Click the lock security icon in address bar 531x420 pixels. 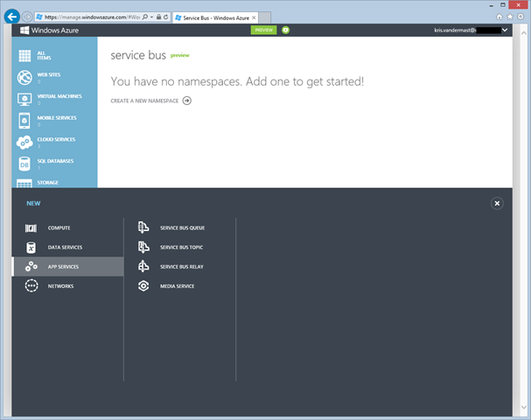point(158,17)
